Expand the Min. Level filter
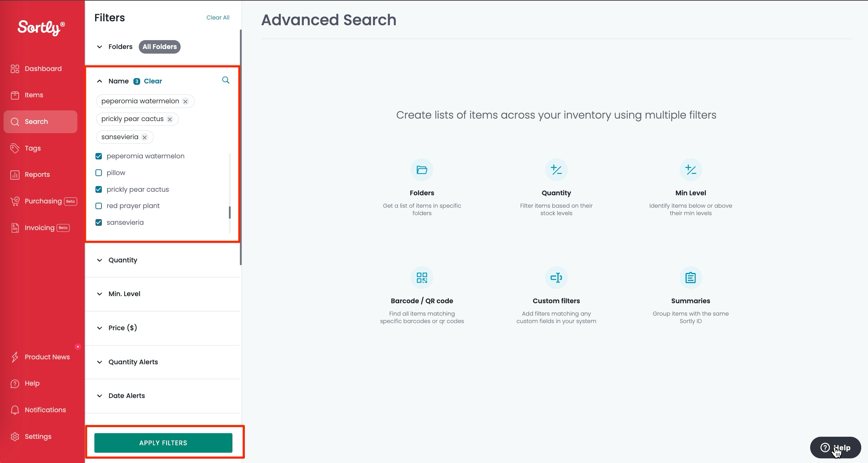 point(100,294)
